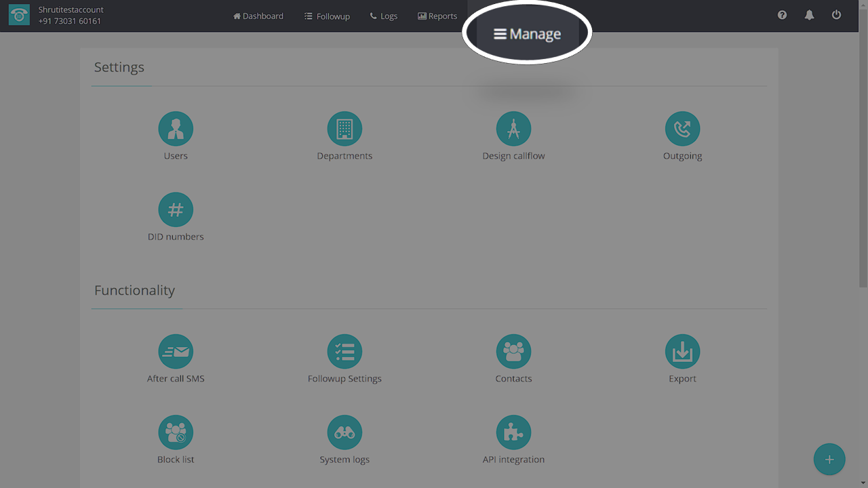868x488 pixels.
Task: Open the Followup nav item
Action: pos(327,16)
